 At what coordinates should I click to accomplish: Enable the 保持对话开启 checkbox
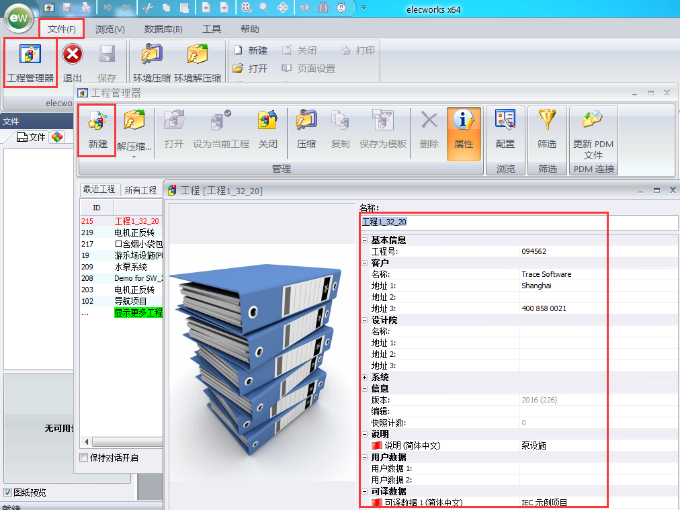84,458
